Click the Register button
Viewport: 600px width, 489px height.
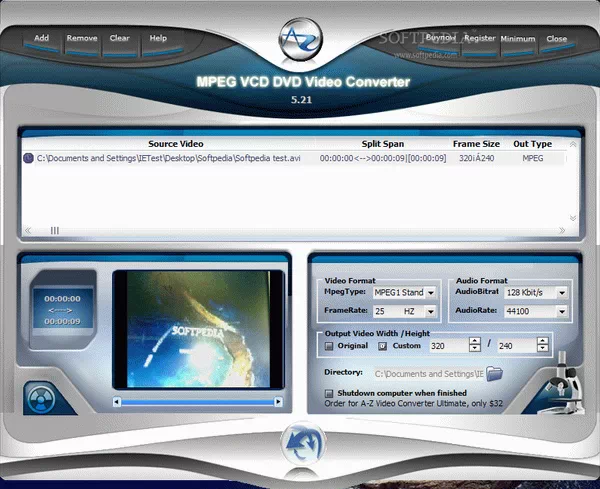pos(480,39)
